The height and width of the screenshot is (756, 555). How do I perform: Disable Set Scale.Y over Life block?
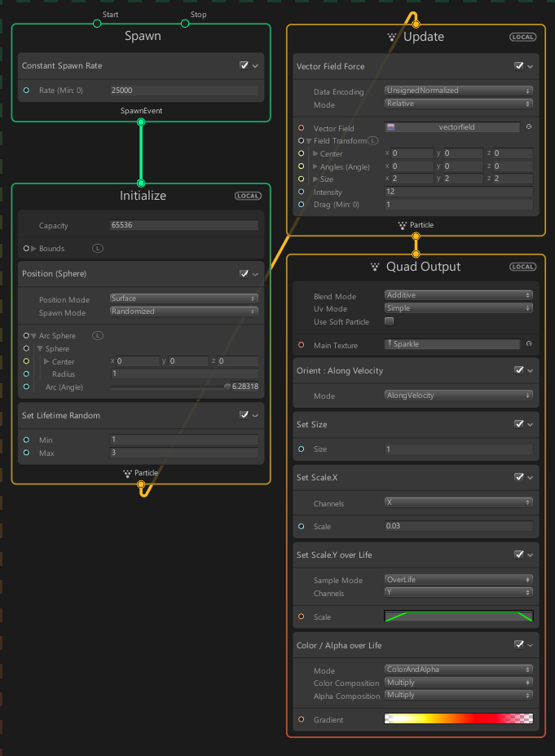519,555
